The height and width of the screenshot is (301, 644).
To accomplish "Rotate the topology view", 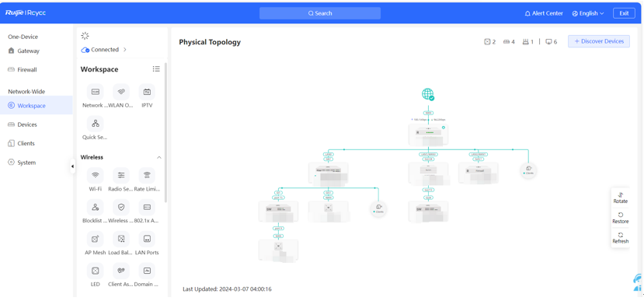I will click(620, 198).
